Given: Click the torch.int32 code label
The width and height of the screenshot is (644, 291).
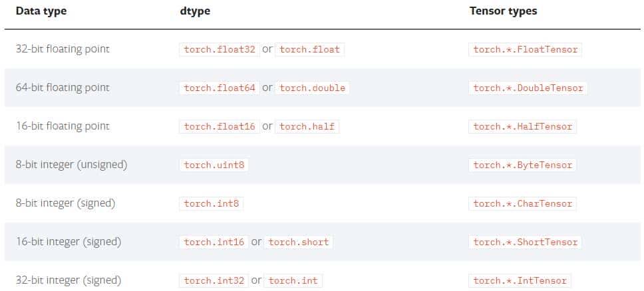Looking at the screenshot, I should pyautogui.click(x=214, y=280).
